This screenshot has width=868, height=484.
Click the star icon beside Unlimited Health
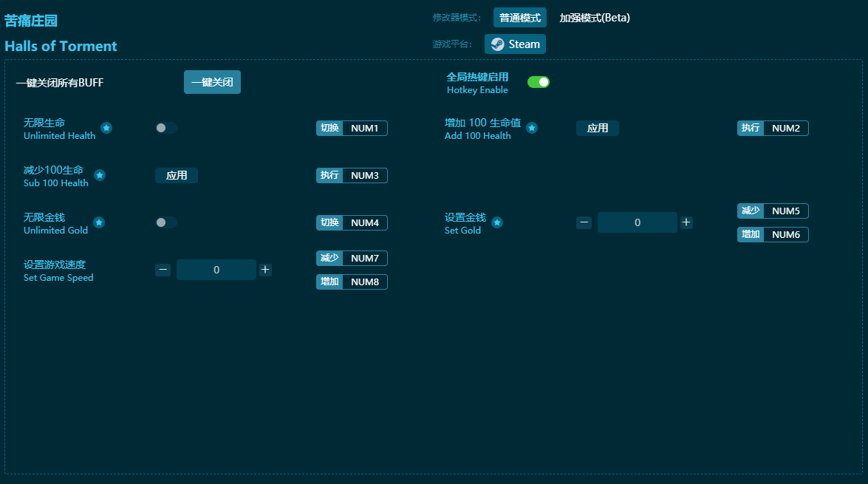point(106,128)
